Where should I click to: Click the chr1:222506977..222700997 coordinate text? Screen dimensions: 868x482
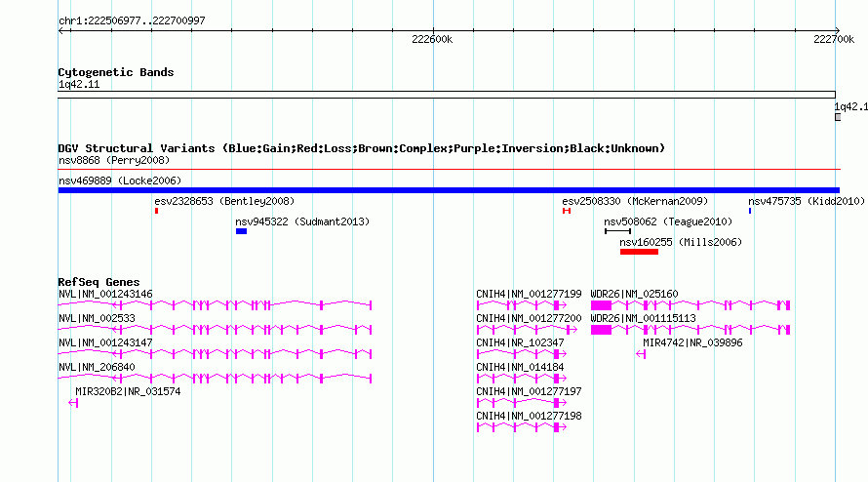(132, 20)
